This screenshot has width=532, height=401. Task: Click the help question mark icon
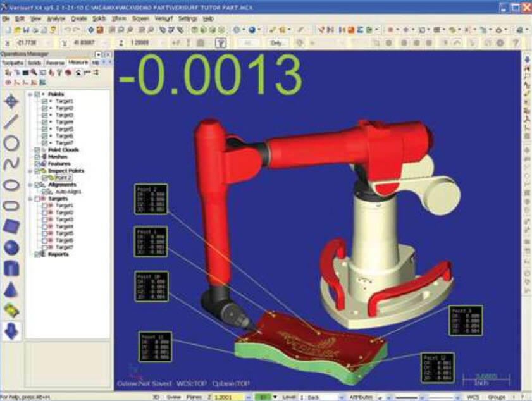coord(516,43)
